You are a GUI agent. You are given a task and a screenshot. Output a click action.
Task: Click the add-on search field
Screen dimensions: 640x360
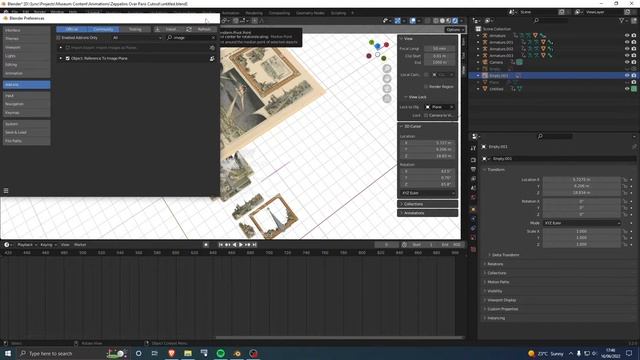[x=189, y=38]
